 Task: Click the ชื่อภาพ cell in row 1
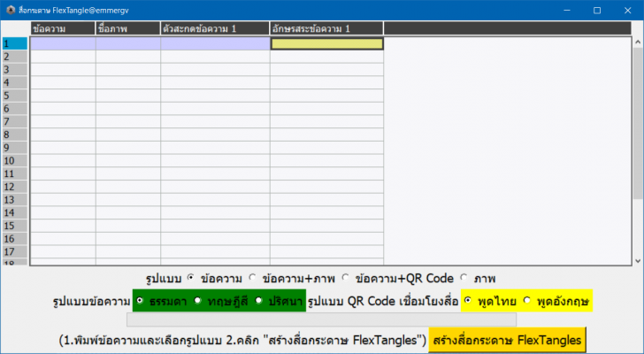tap(128, 43)
